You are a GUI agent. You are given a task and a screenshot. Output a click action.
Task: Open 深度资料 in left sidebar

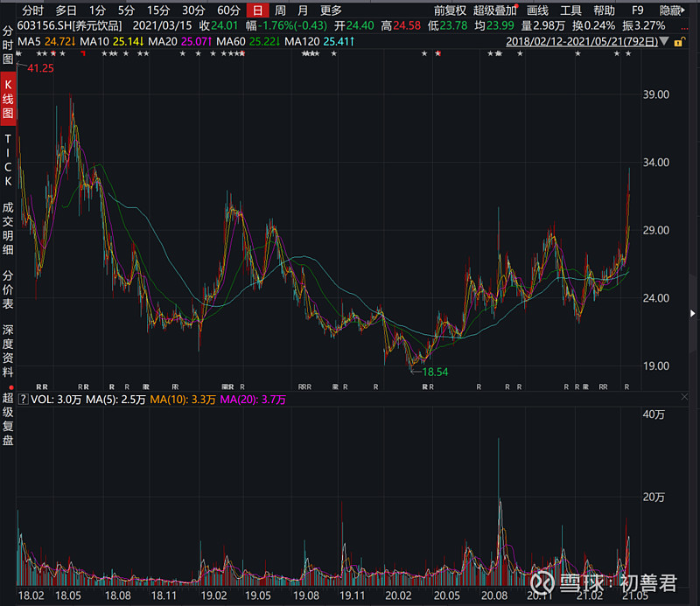point(8,351)
